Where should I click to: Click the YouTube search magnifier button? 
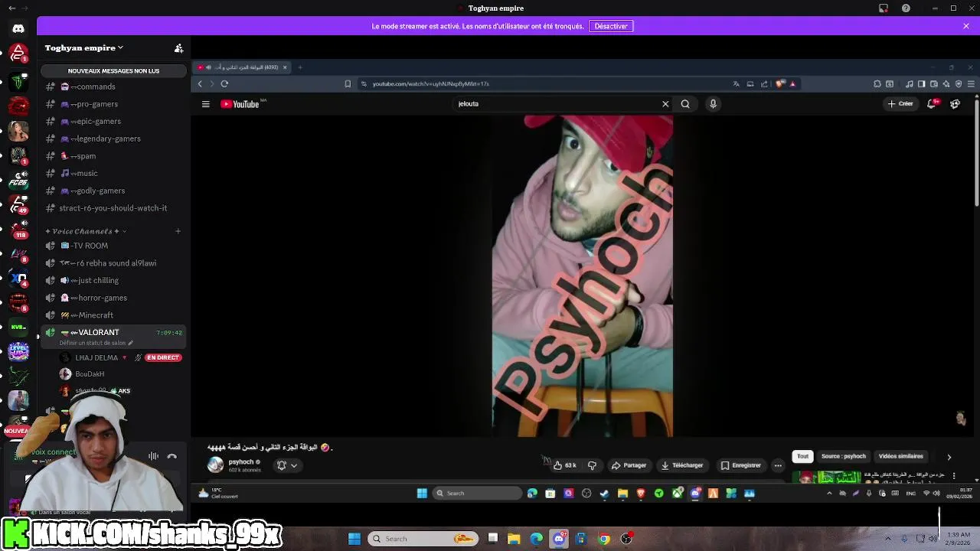(x=685, y=104)
